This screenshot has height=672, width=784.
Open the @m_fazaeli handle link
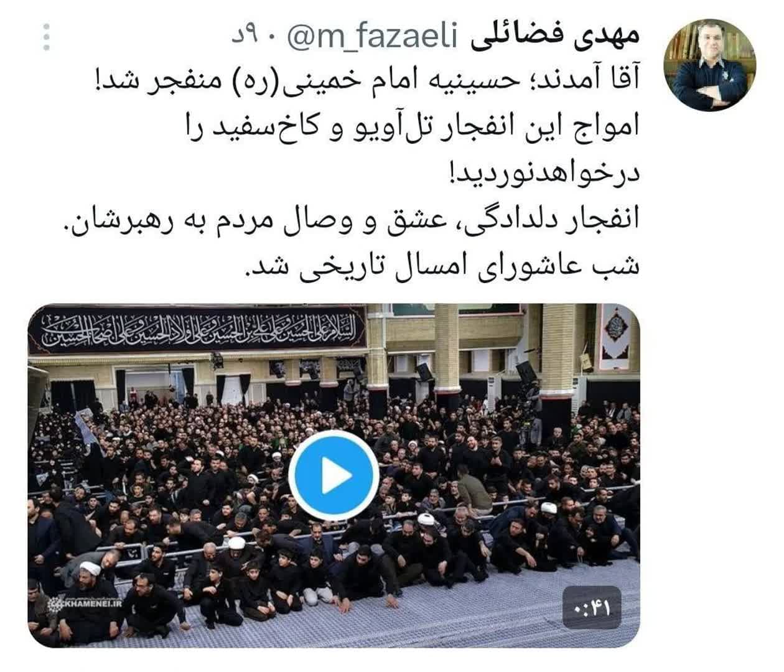coord(372,38)
